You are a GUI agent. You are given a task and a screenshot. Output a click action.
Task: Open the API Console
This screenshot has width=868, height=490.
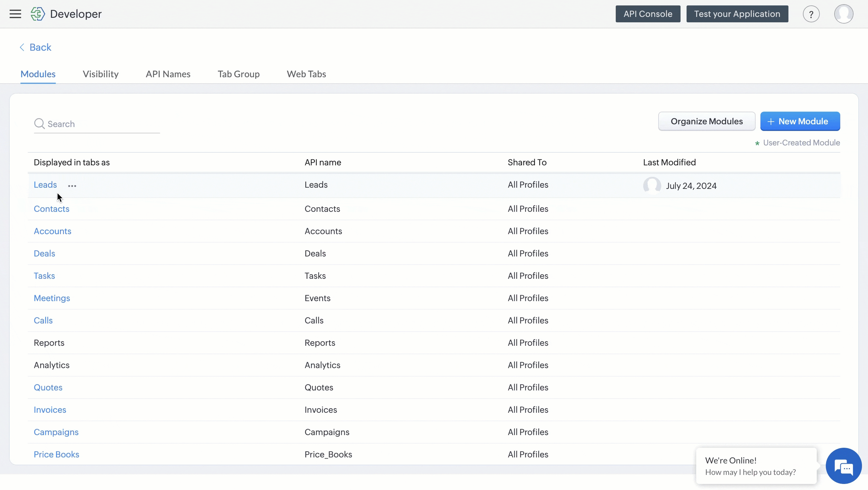coord(647,14)
